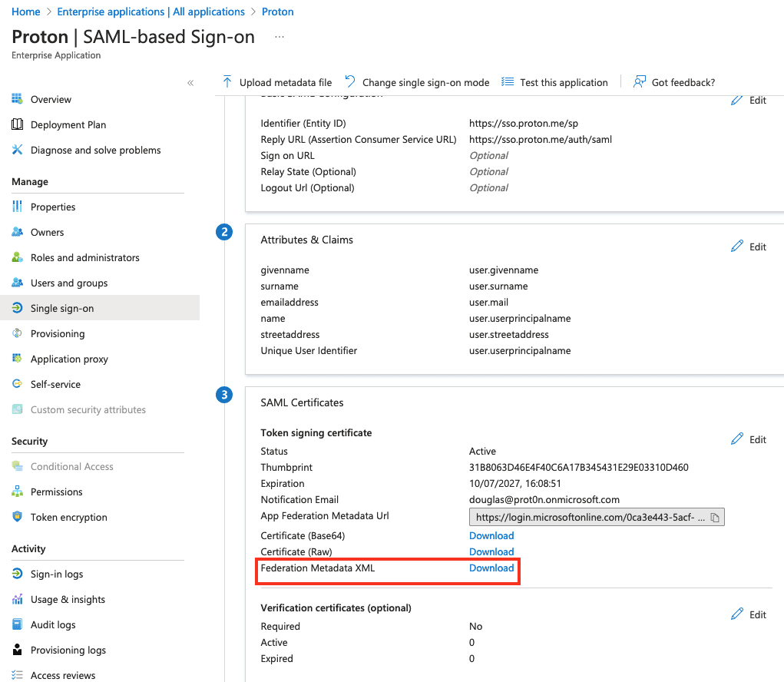
Task: Open Custom security attributes icon
Action: [17, 409]
